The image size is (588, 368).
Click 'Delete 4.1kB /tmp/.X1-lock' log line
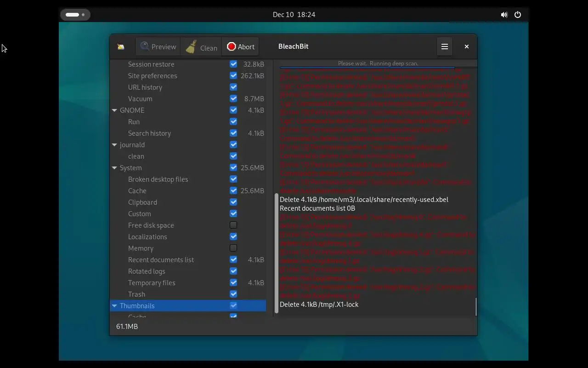coord(319,305)
